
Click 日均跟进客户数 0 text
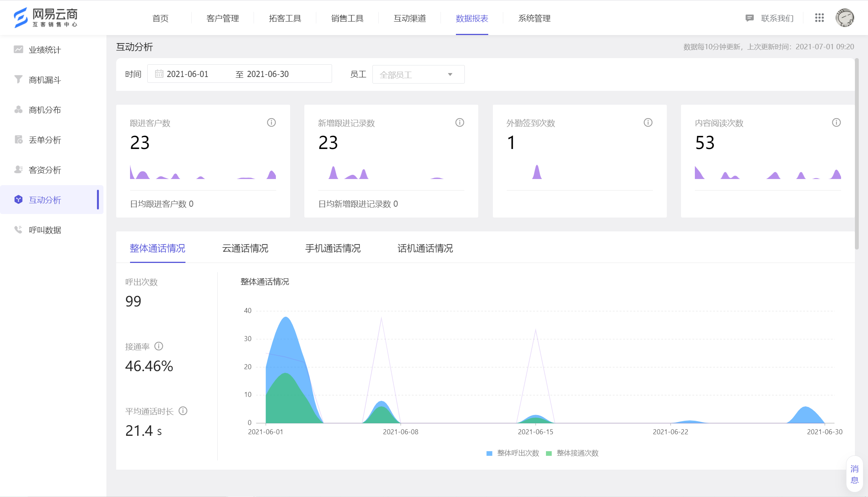point(162,204)
